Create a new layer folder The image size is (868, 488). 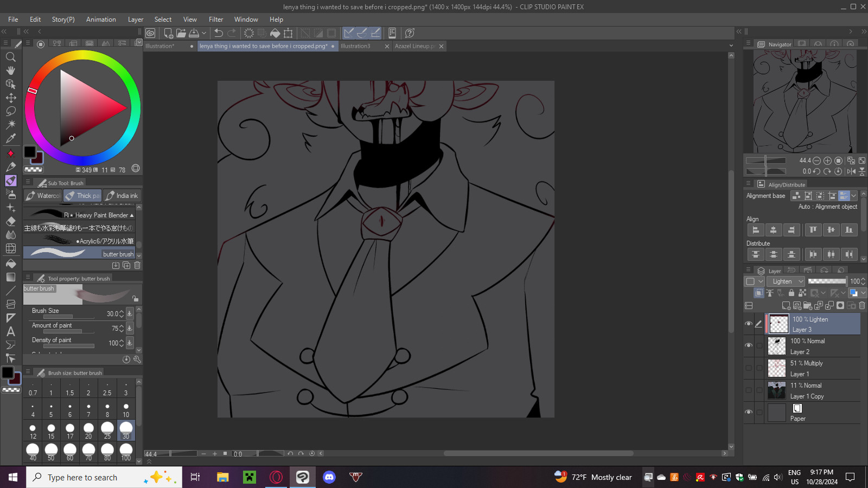click(808, 306)
